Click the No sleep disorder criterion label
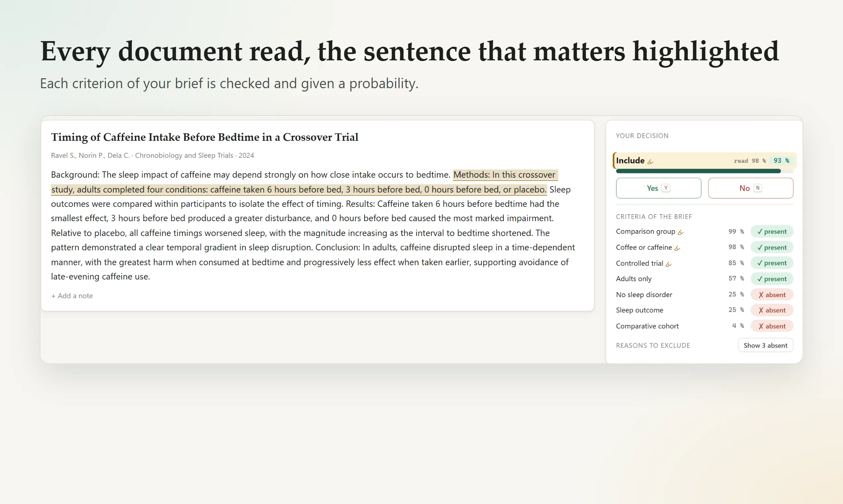 click(644, 295)
